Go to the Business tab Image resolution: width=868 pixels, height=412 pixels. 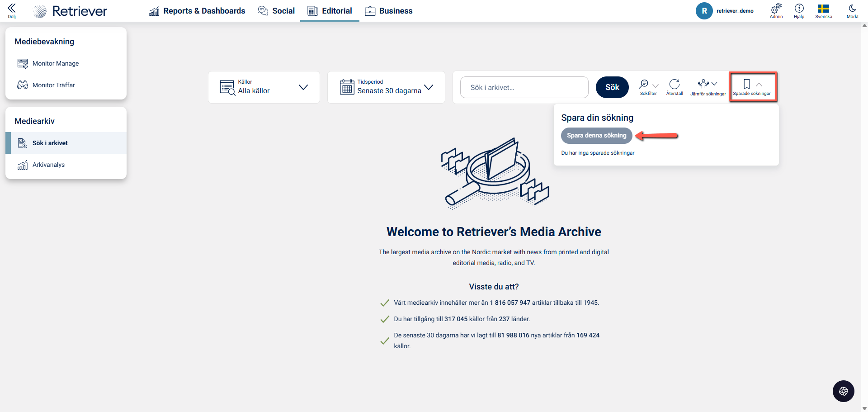pos(389,11)
